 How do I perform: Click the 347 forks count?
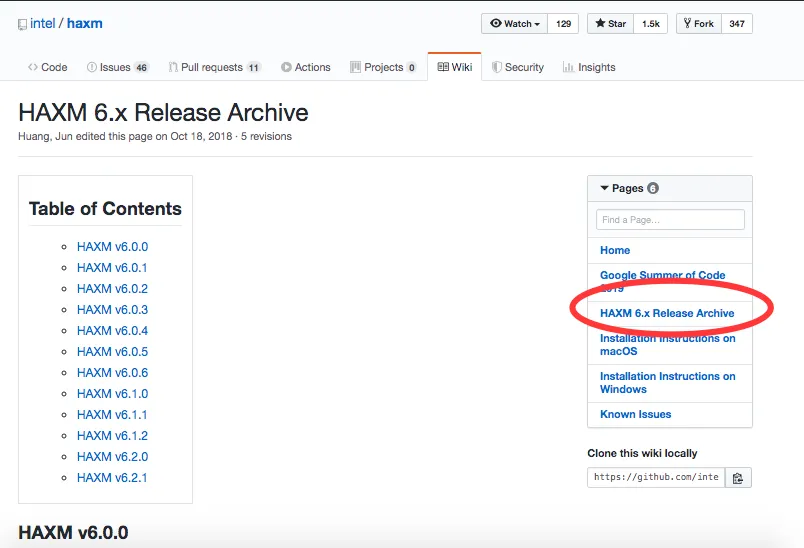pyautogui.click(x=737, y=24)
